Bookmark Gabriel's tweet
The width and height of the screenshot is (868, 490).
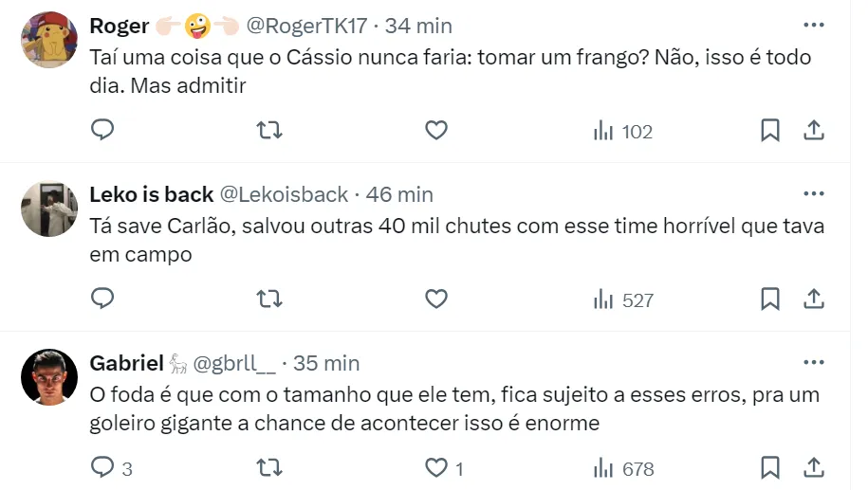point(770,468)
